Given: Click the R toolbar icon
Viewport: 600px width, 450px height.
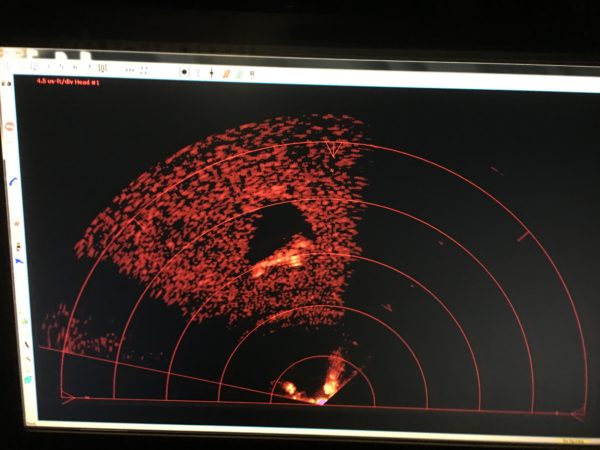Looking at the screenshot, I should coord(252,73).
